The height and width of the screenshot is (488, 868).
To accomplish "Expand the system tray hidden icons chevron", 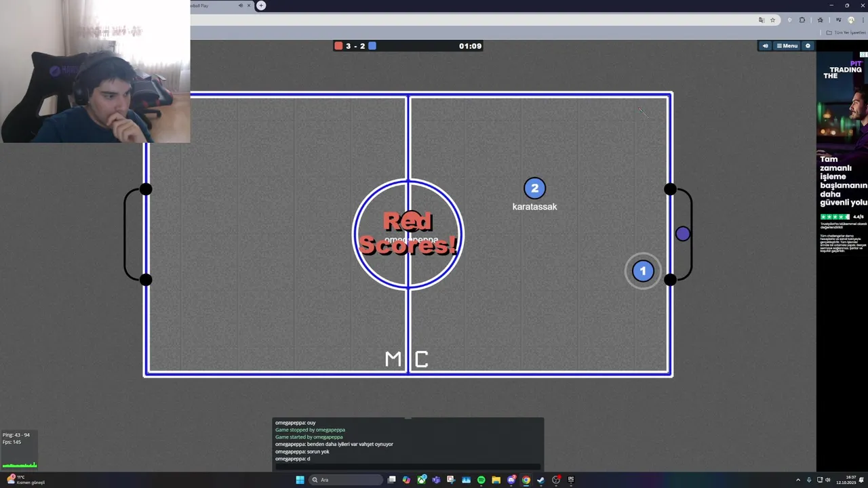I will [798, 480].
